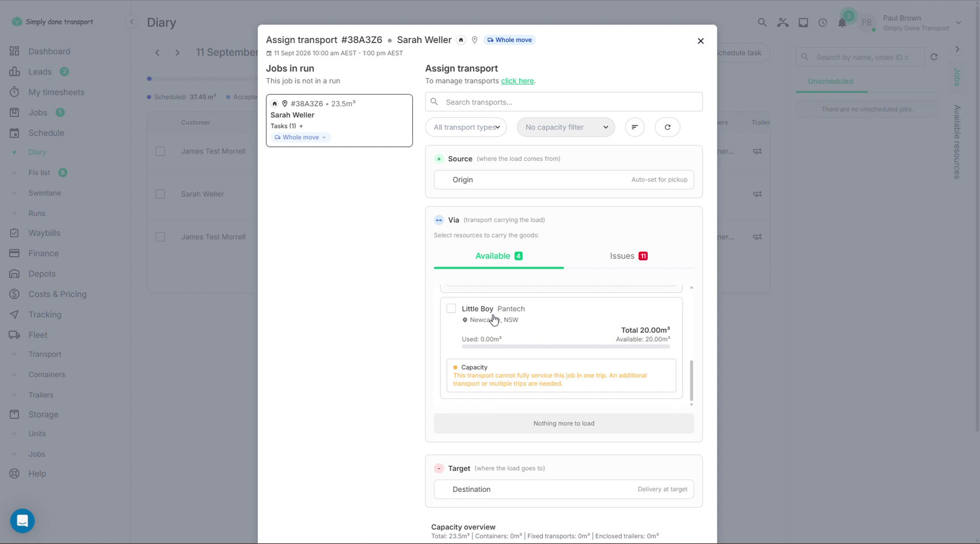The image size is (980, 544).
Task: Select the first James Test Morrell row checkbox
Action: pyautogui.click(x=160, y=151)
